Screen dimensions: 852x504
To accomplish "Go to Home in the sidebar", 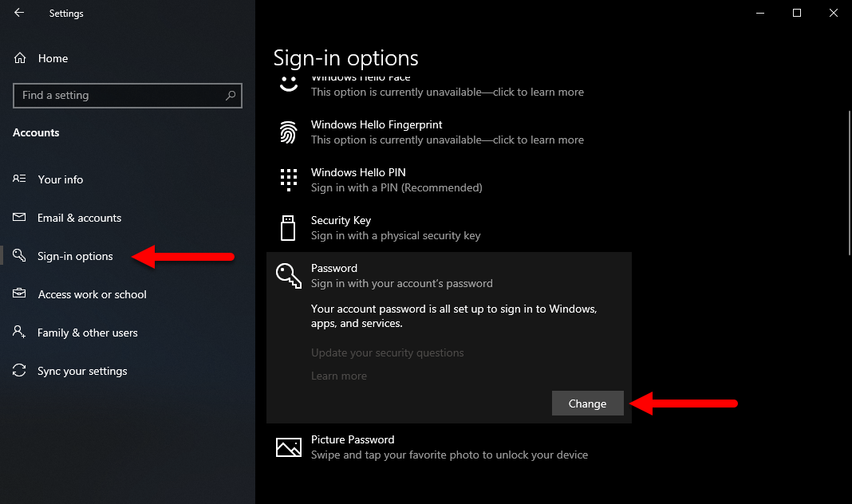I will click(x=53, y=58).
